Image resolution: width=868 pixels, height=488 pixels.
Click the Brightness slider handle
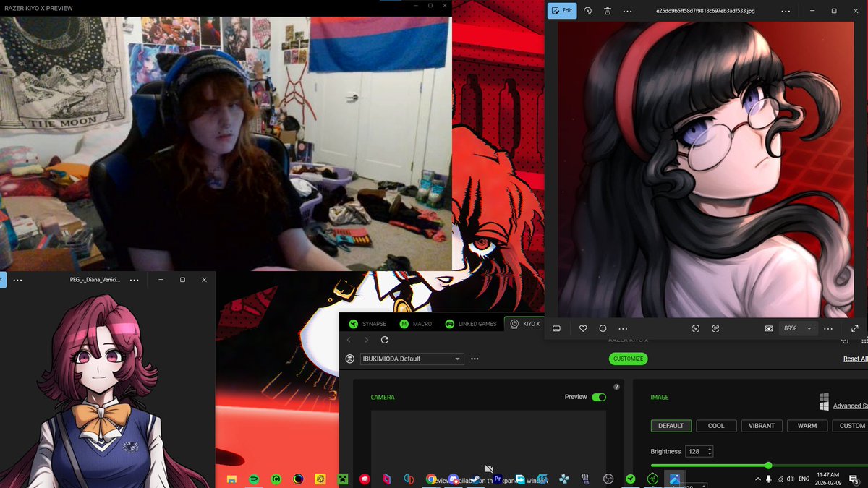point(768,466)
